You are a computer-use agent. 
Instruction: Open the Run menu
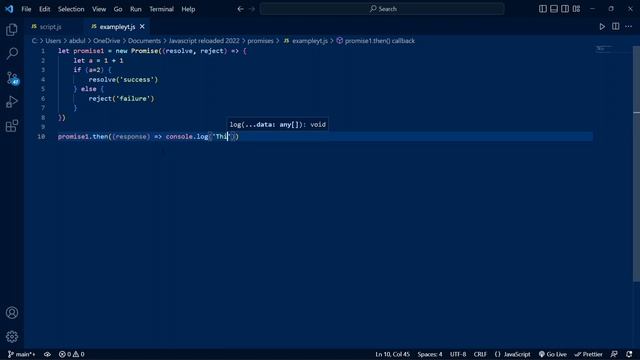pyautogui.click(x=136, y=9)
